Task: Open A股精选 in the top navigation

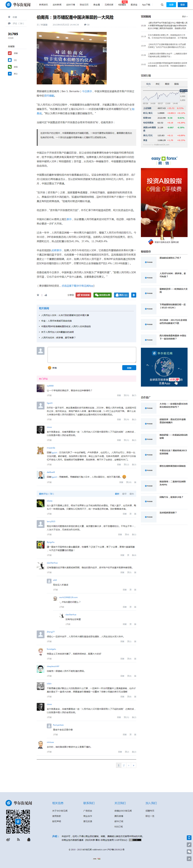Action: pos(122,5)
